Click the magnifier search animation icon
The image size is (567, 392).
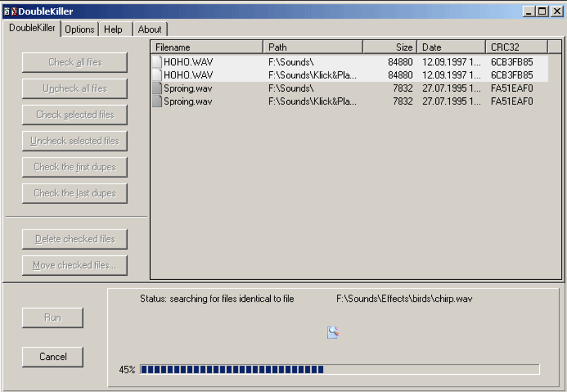click(x=332, y=333)
